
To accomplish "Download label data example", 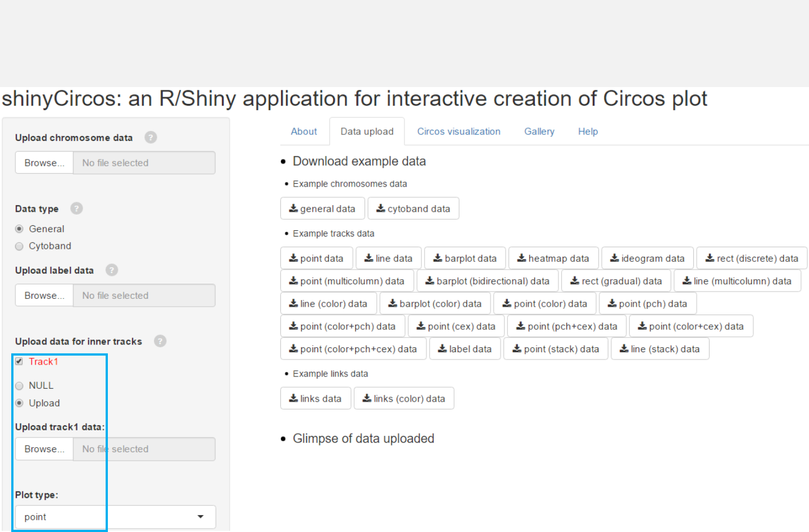I will click(465, 349).
